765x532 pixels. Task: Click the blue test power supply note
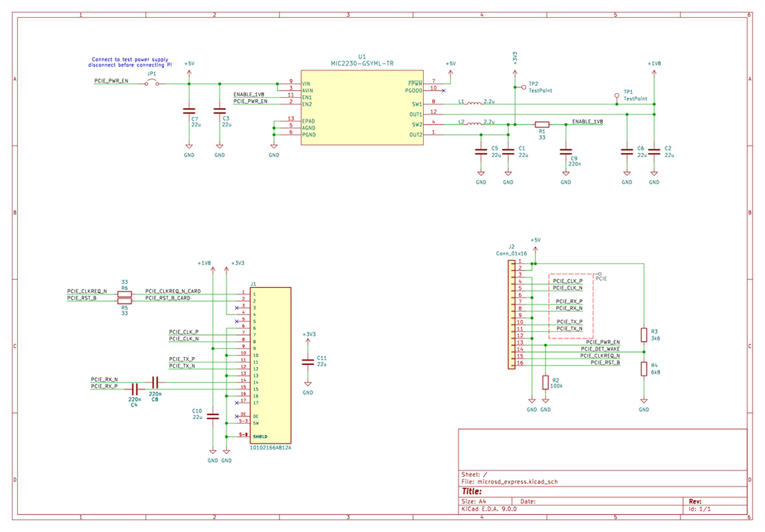pos(130,63)
